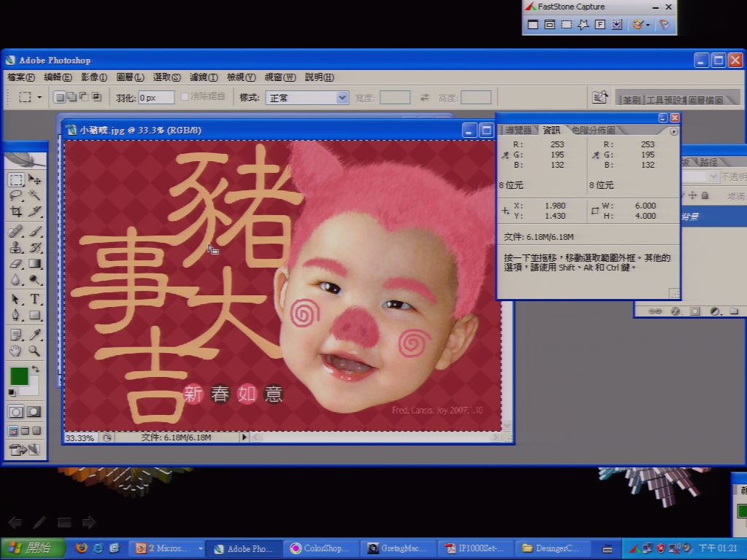Switch to Quick Mask mode
This screenshot has width=747, height=560.
click(34, 412)
